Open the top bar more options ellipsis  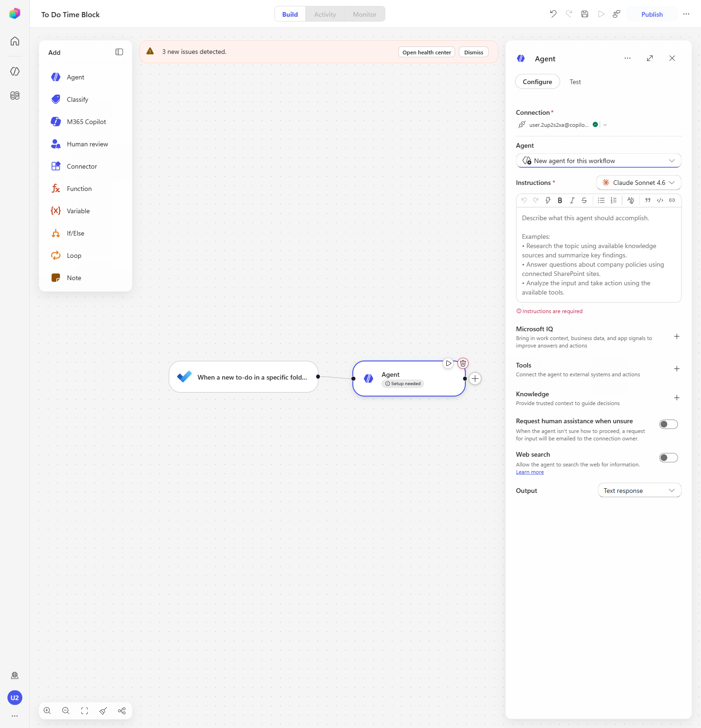pos(686,14)
